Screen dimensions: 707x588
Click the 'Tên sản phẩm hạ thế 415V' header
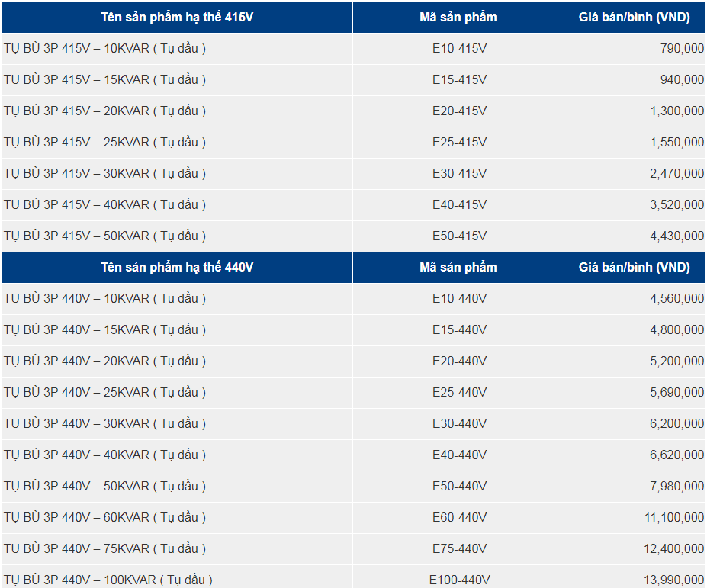coord(177,17)
